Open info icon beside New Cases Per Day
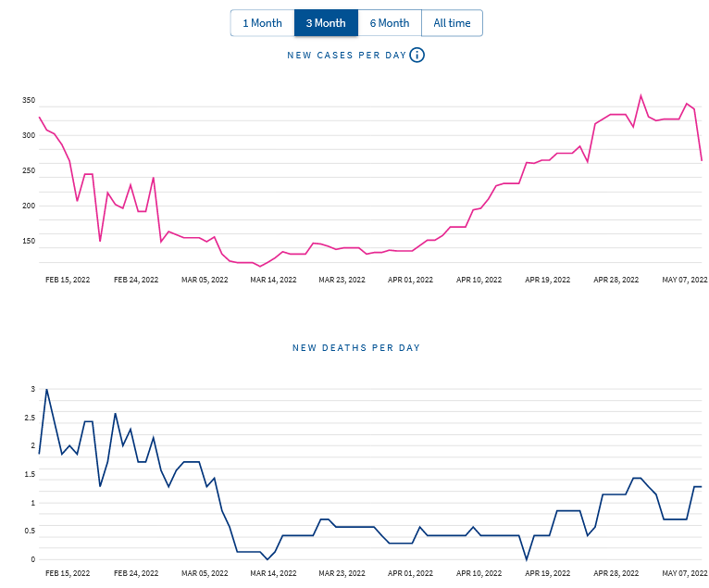Viewport: 709px width, 588px height. [x=417, y=56]
